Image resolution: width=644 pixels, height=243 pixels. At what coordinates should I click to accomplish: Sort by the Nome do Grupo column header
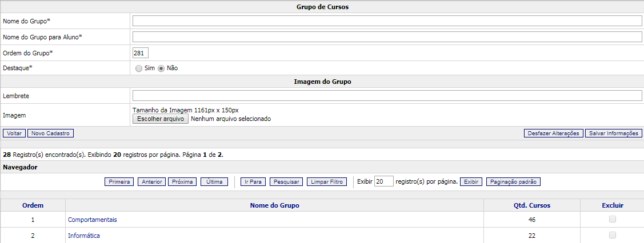tap(274, 205)
